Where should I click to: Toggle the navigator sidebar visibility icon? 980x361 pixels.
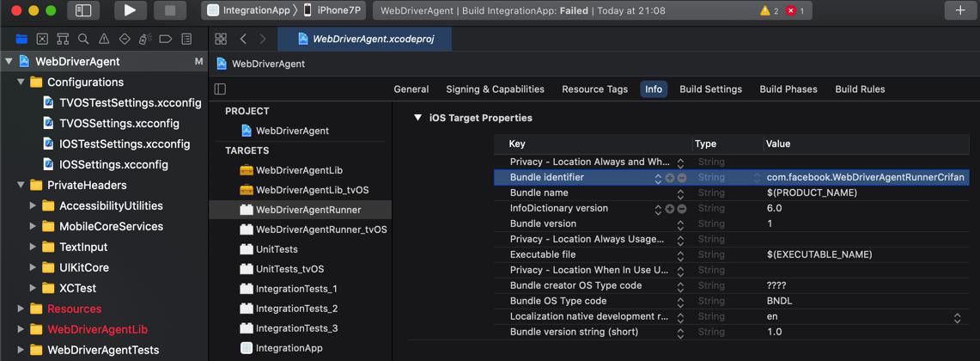click(82, 10)
